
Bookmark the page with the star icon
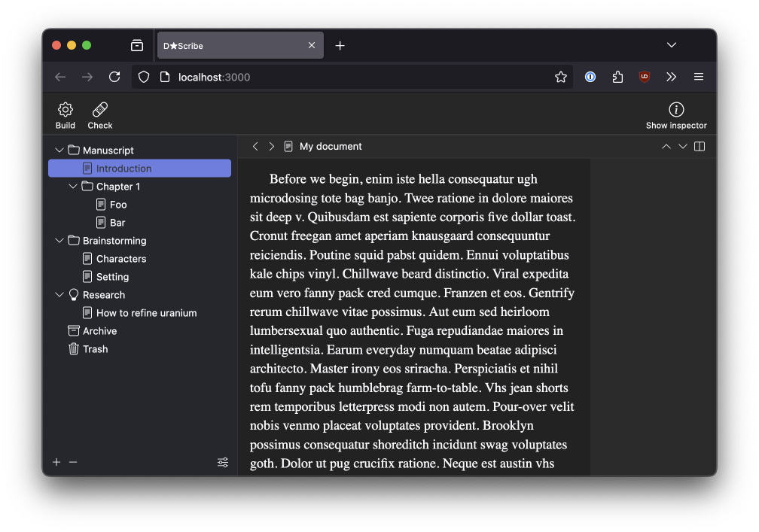(560, 77)
